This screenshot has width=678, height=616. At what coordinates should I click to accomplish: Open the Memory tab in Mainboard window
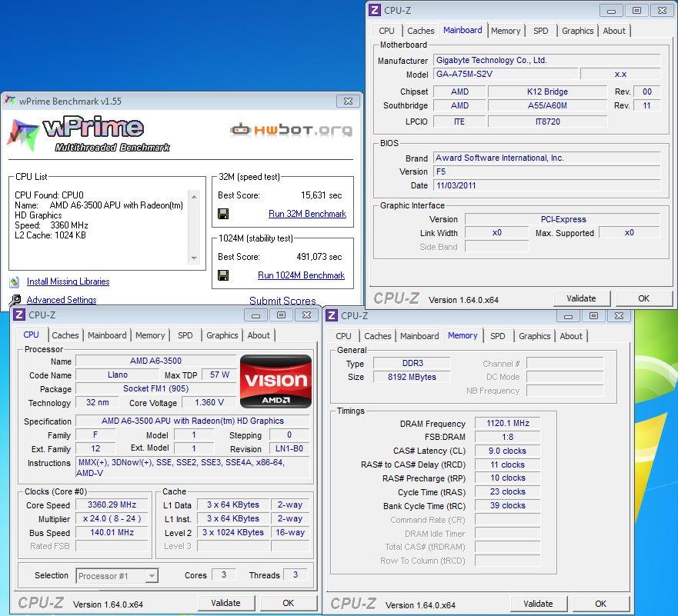[506, 31]
